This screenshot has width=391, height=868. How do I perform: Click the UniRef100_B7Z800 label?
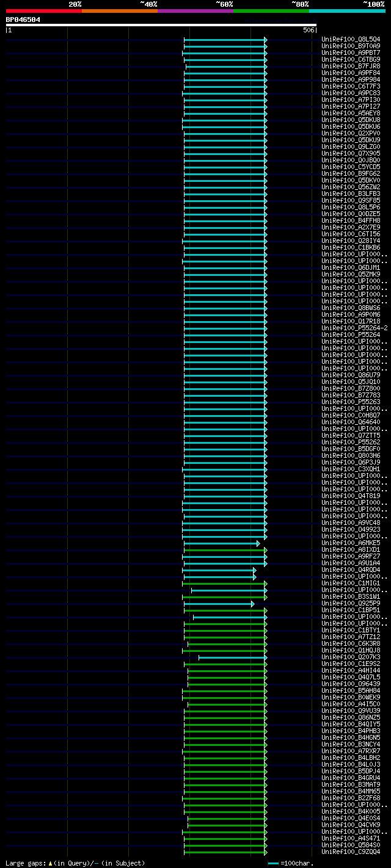pyautogui.click(x=351, y=388)
